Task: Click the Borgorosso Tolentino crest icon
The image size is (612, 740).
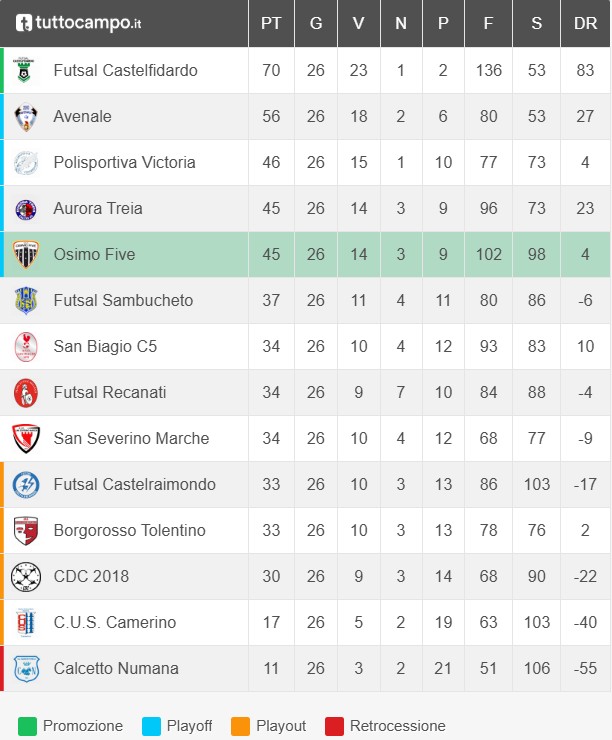Action: coord(24,531)
